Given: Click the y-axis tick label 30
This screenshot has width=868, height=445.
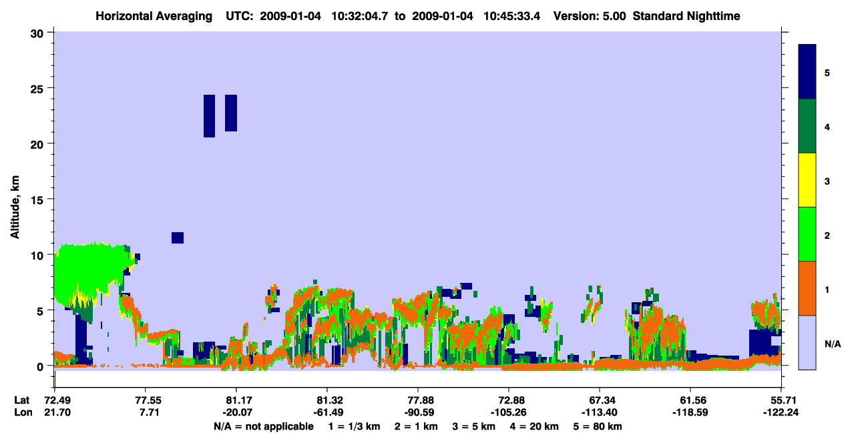Looking at the screenshot, I should click(39, 32).
